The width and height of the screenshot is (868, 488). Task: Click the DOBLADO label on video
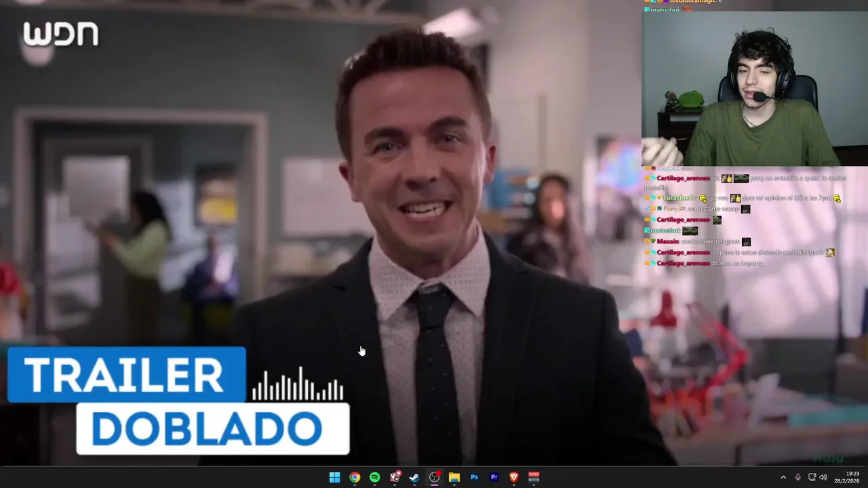point(213,428)
